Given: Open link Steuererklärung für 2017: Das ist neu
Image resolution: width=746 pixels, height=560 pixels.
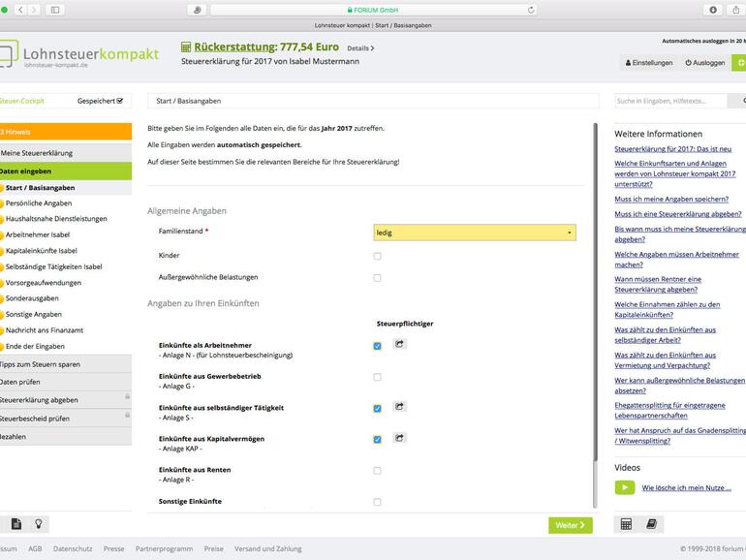Looking at the screenshot, I should (672, 149).
